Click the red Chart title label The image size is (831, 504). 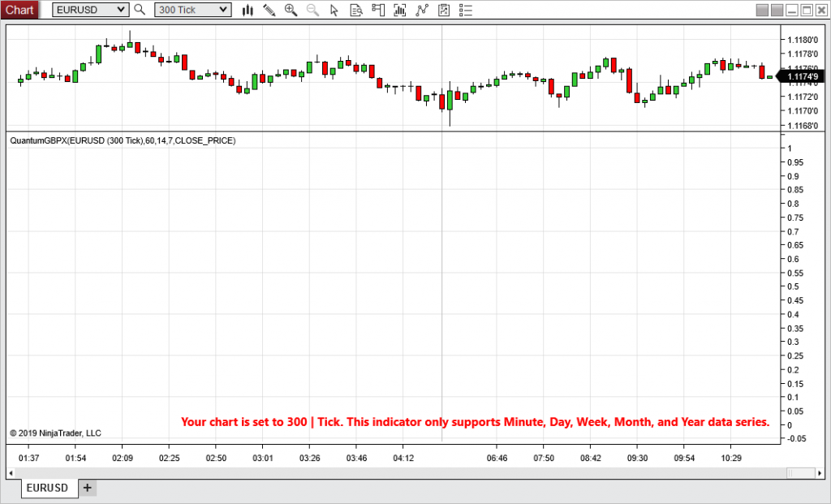pos(19,10)
